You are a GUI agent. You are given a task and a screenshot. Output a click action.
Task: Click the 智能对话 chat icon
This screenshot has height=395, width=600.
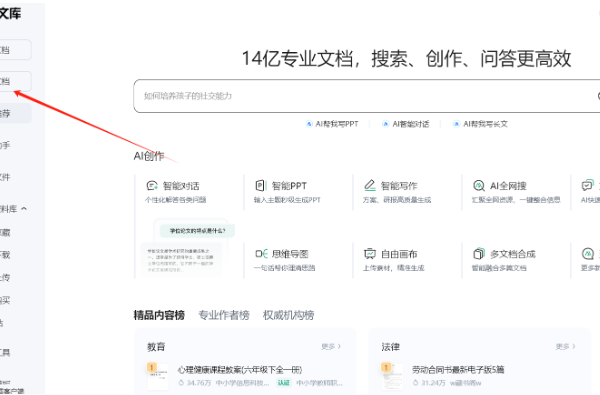coord(152,186)
